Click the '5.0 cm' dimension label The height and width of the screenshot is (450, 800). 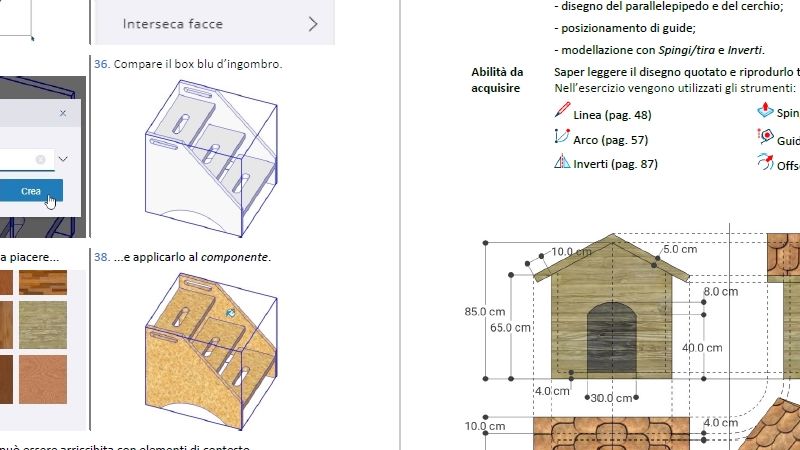680,249
